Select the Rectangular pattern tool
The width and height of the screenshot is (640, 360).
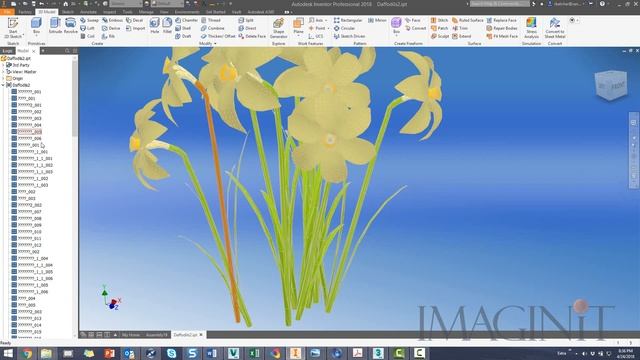pyautogui.click(x=348, y=20)
